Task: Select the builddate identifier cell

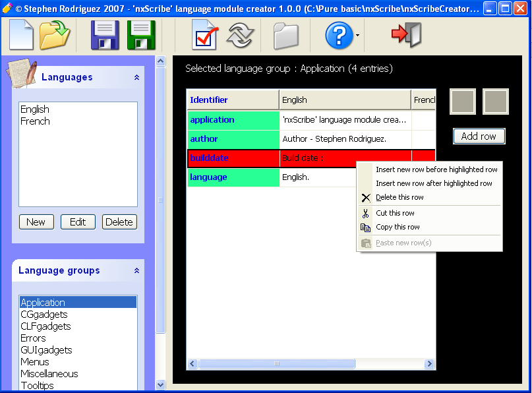Action: [234, 158]
